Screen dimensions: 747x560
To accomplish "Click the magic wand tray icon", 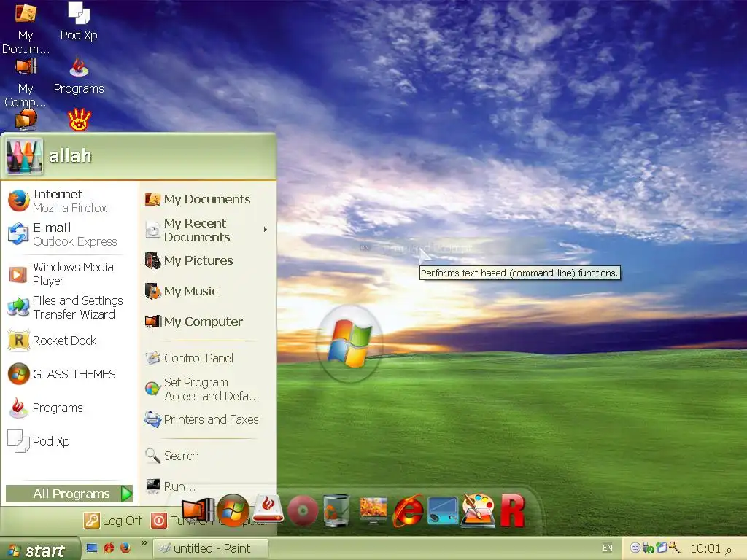I will click(675, 548).
